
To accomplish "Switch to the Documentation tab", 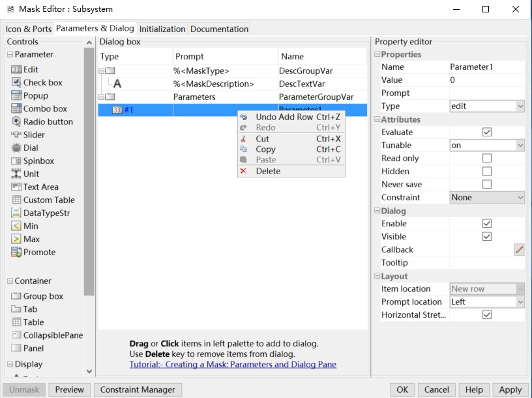I will 219,29.
